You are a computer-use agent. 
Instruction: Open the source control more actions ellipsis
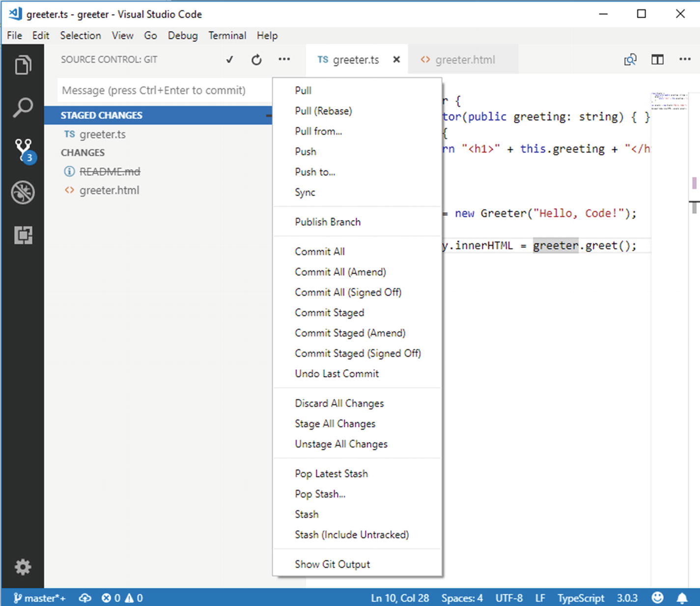pyautogui.click(x=284, y=59)
